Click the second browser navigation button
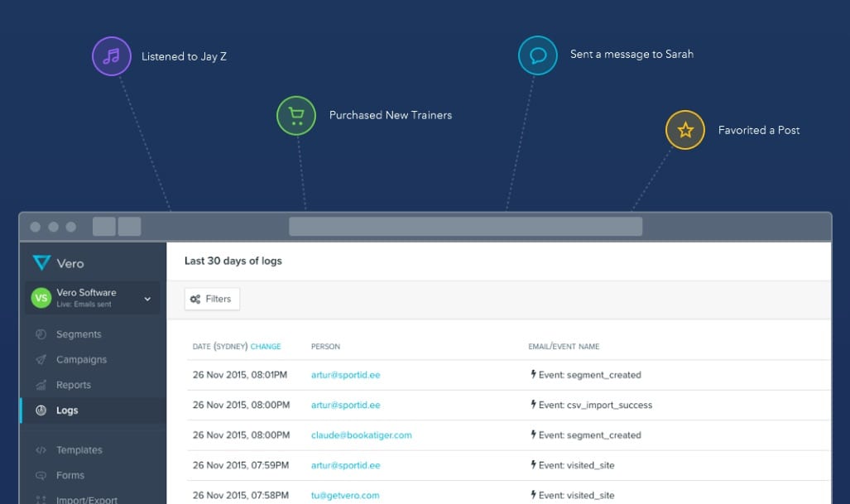The width and height of the screenshot is (850, 504). click(130, 227)
